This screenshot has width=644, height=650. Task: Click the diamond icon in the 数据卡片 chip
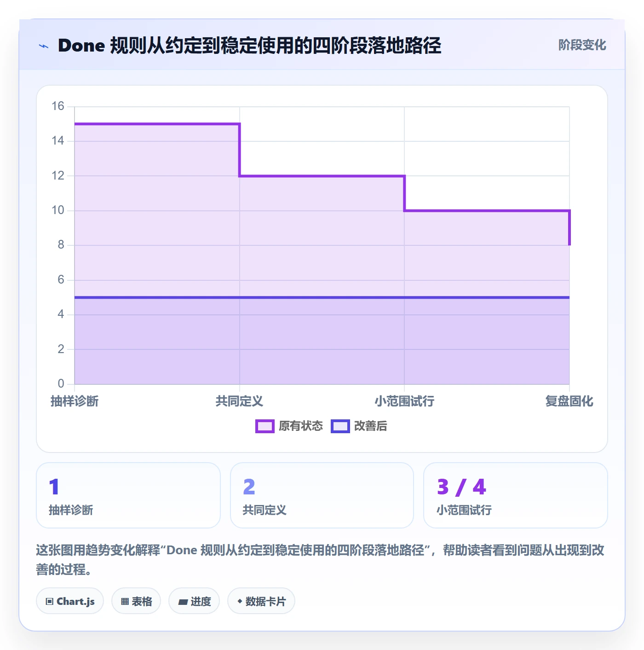tap(240, 601)
